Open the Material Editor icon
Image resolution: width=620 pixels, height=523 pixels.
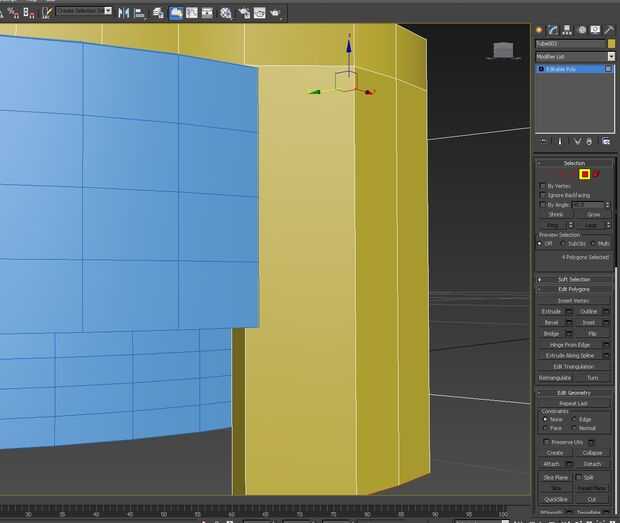226,13
